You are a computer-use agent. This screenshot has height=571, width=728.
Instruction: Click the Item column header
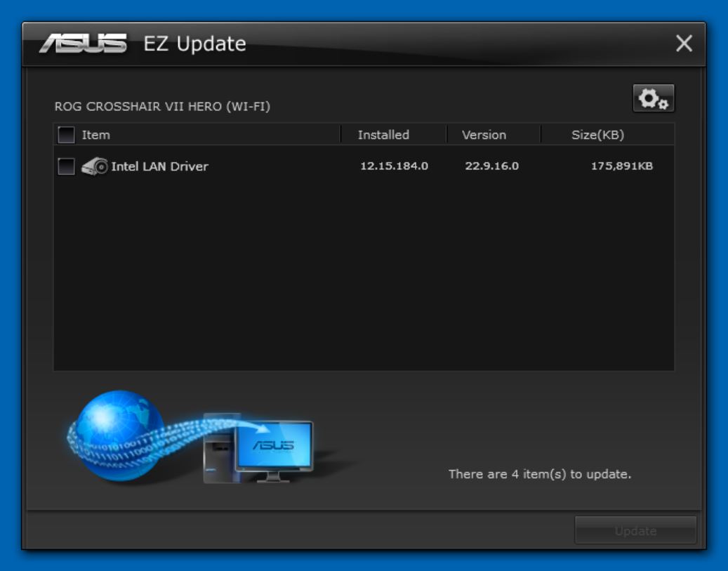click(x=96, y=135)
